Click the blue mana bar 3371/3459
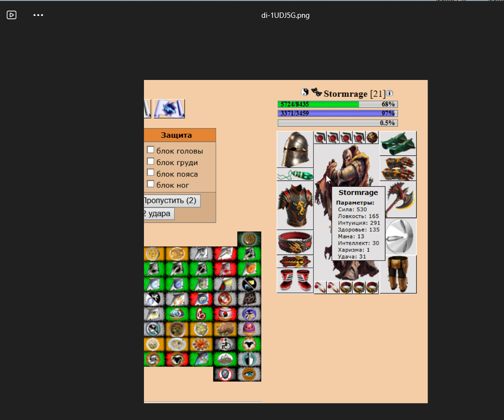Image resolution: width=504 pixels, height=420 pixels. (x=338, y=114)
